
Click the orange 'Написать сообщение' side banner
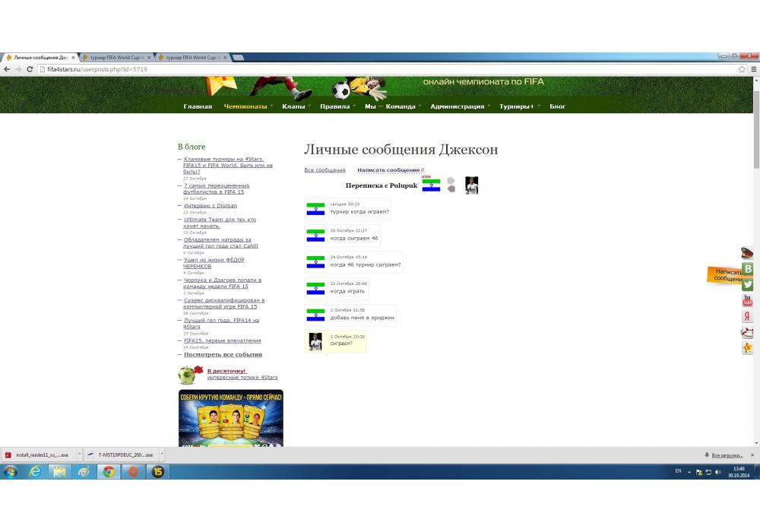point(724,274)
